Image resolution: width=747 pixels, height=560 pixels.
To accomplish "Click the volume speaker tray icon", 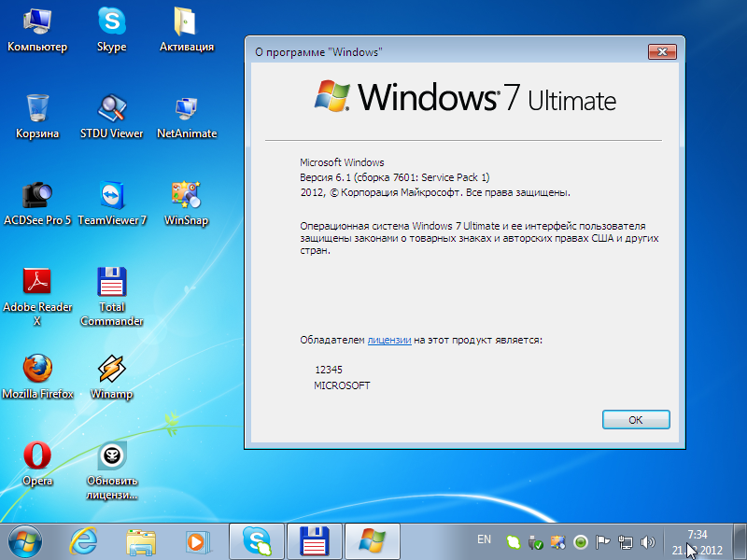I will (647, 542).
